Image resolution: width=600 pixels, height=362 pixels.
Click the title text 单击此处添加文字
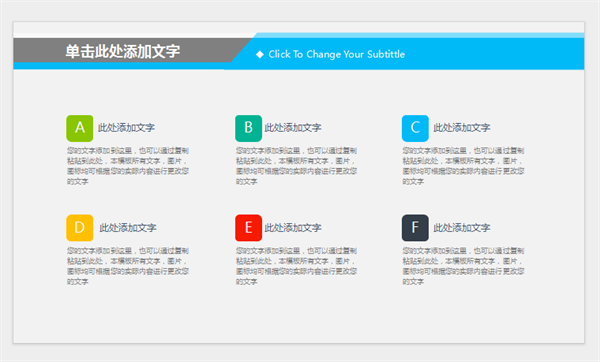pyautogui.click(x=122, y=51)
